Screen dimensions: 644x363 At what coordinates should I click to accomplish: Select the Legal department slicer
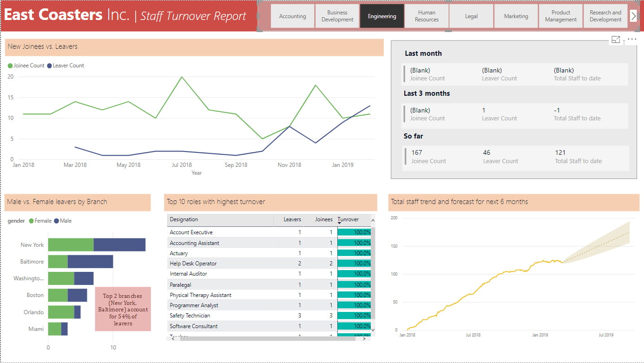[x=471, y=16]
